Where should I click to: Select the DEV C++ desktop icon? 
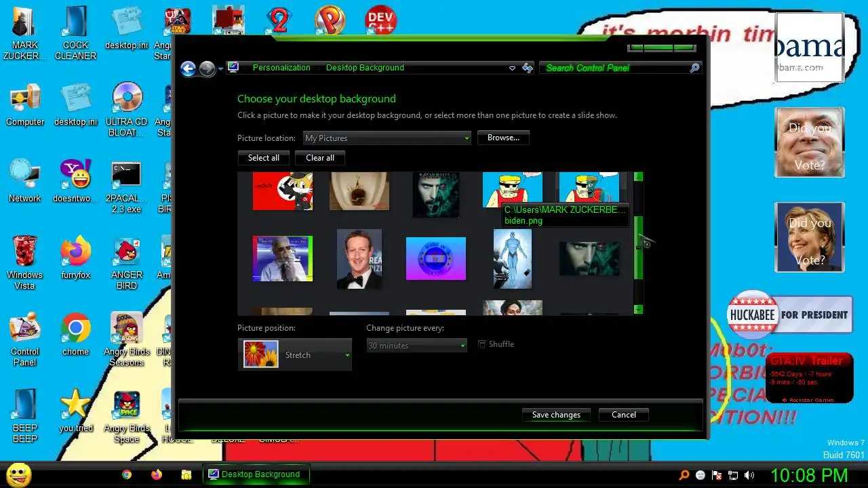pos(380,20)
